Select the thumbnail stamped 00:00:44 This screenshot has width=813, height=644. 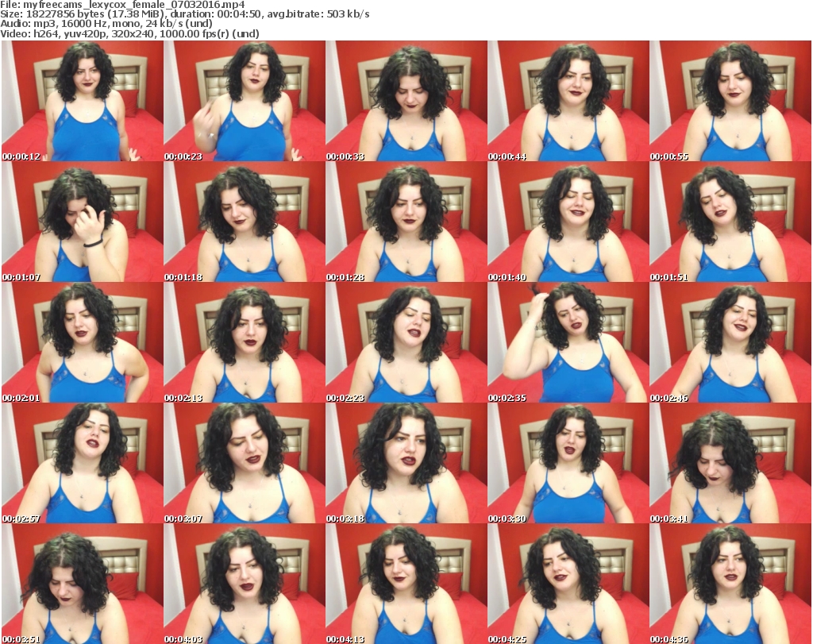tap(568, 101)
